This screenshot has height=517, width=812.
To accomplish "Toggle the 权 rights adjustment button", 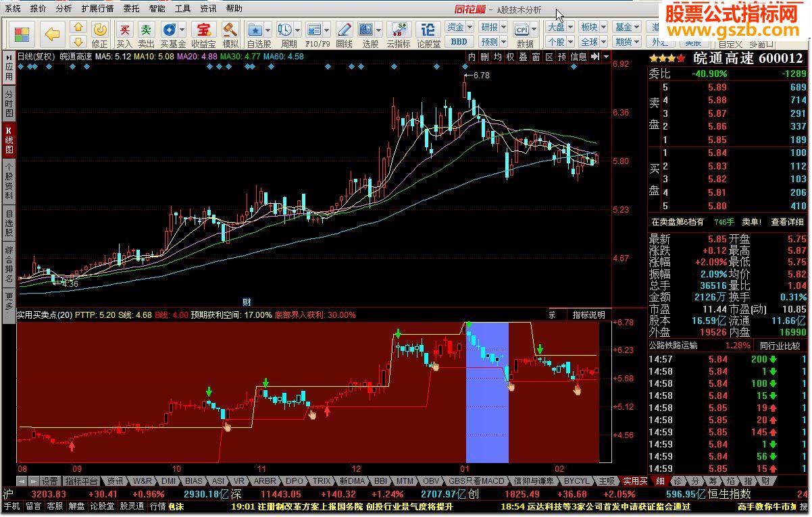I will (x=510, y=57).
